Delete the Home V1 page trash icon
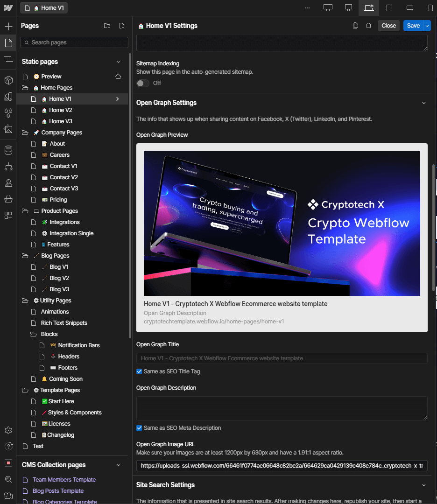Image resolution: width=437 pixels, height=504 pixels. [368, 26]
